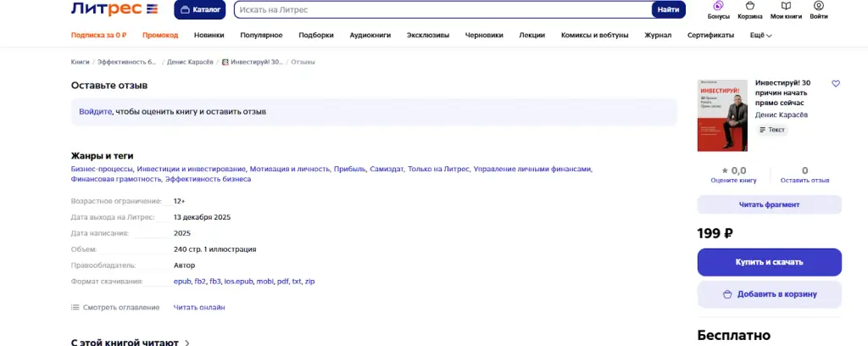Open Управление личными финансами tag

point(532,169)
